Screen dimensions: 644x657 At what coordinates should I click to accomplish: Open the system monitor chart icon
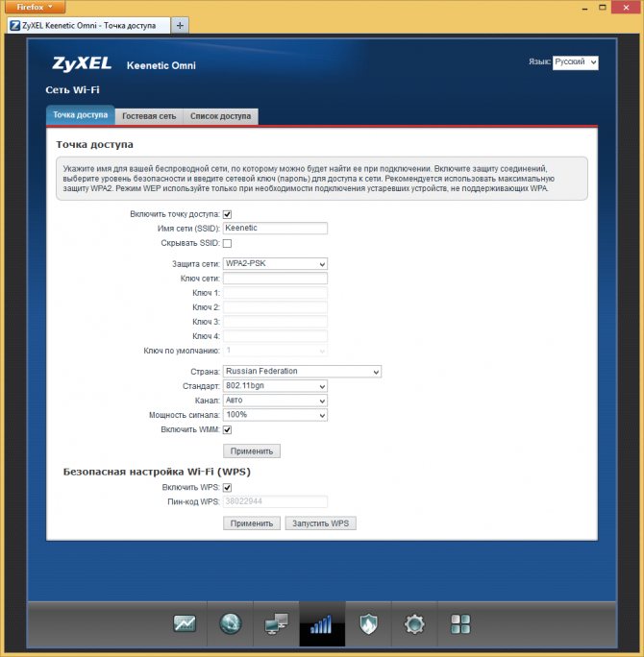[185, 623]
